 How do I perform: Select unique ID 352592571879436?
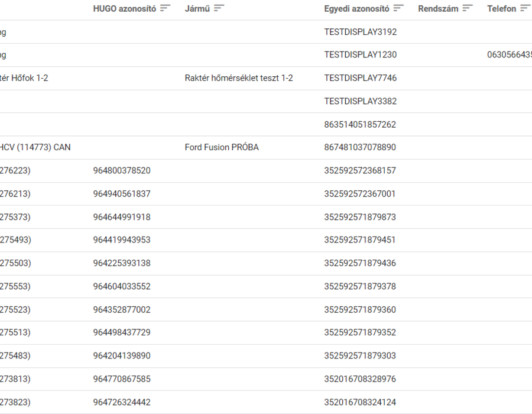pyautogui.click(x=360, y=263)
